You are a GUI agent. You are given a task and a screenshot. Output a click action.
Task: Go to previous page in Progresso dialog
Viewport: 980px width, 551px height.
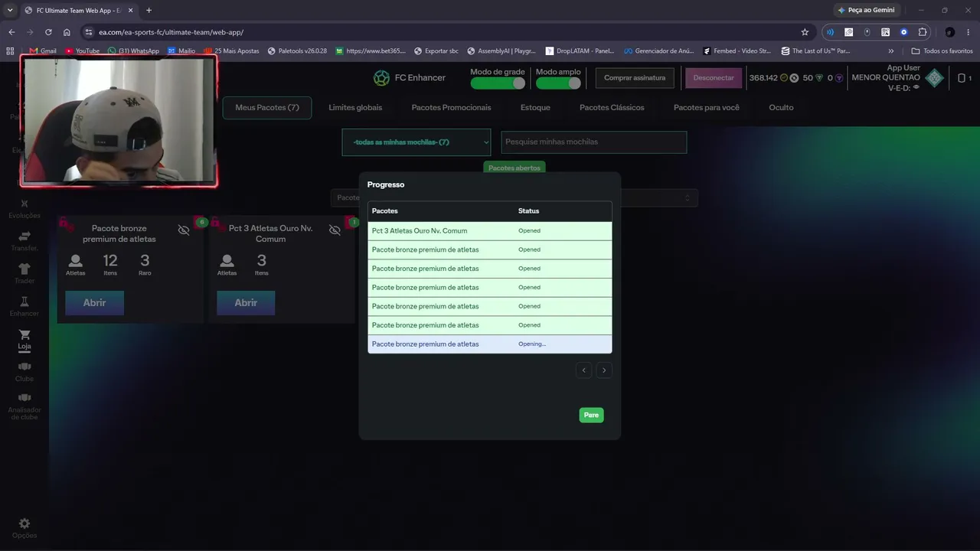[584, 370]
